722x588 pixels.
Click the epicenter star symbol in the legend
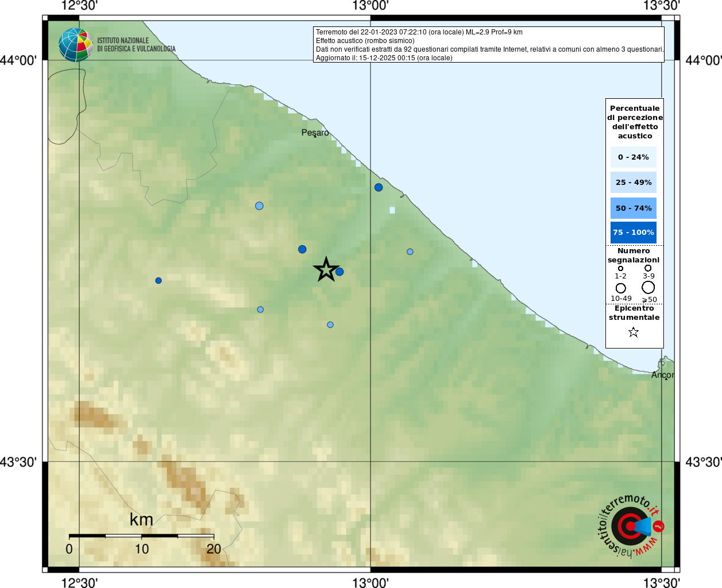(634, 332)
